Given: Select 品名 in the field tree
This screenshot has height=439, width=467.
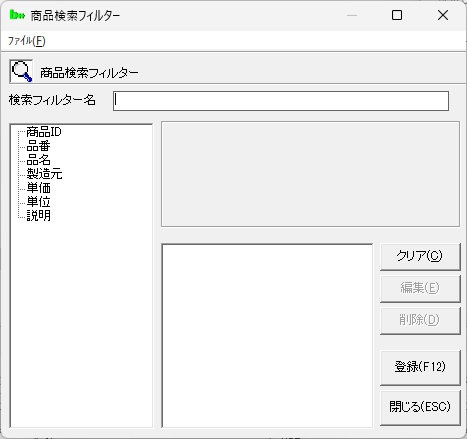Looking at the screenshot, I should tap(38, 160).
